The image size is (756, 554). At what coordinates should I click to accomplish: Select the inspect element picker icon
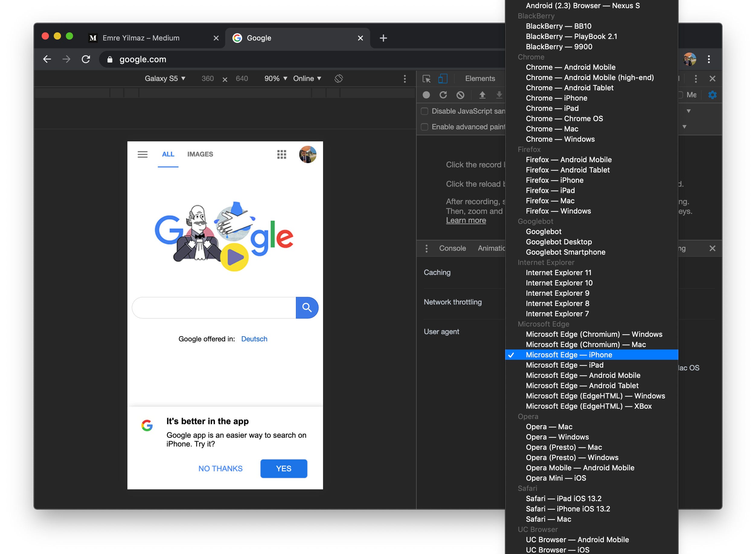(426, 79)
